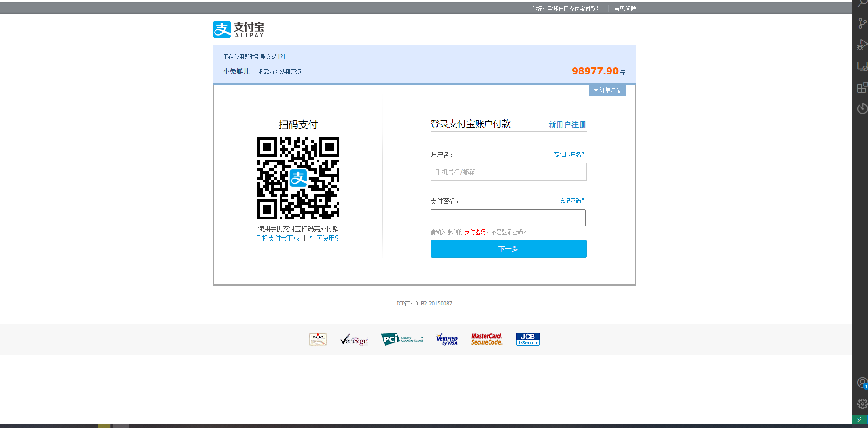
Task: Open 常见问题 in the top bar
Action: pyautogui.click(x=625, y=8)
